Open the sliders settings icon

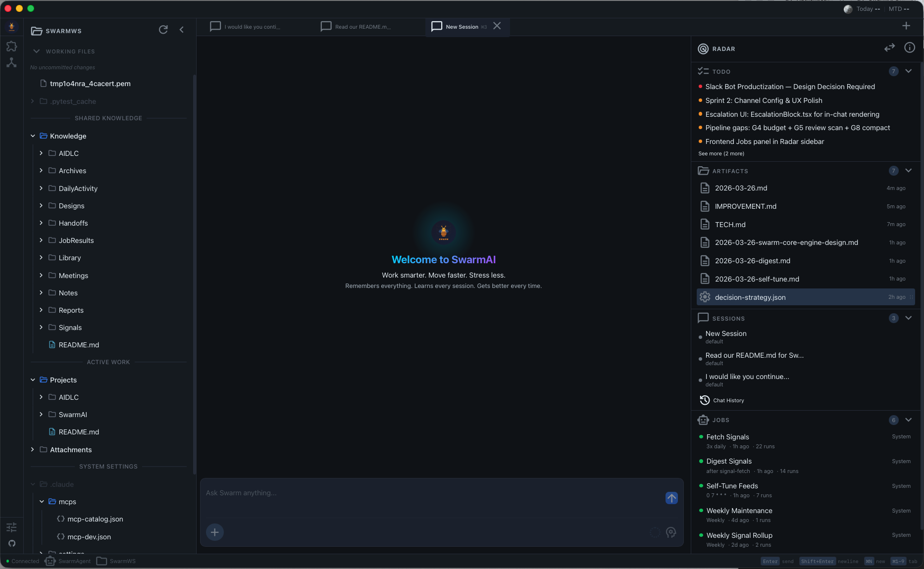click(x=11, y=527)
